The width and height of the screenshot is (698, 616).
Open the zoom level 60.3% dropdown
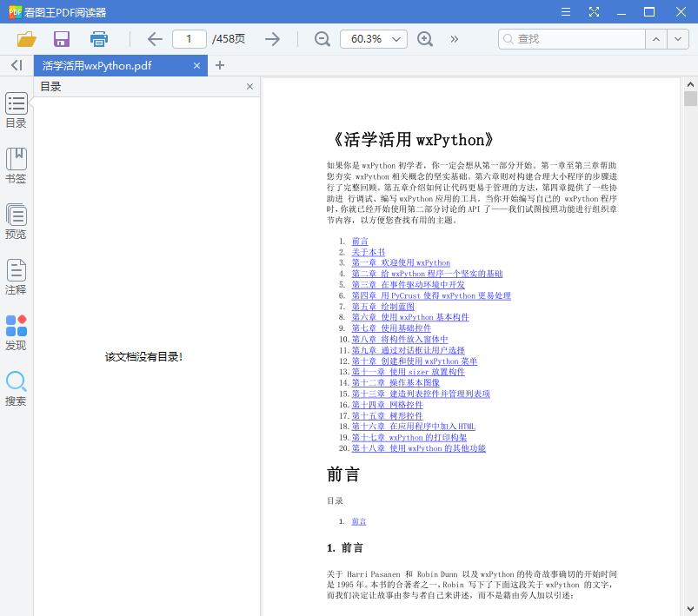click(x=374, y=39)
